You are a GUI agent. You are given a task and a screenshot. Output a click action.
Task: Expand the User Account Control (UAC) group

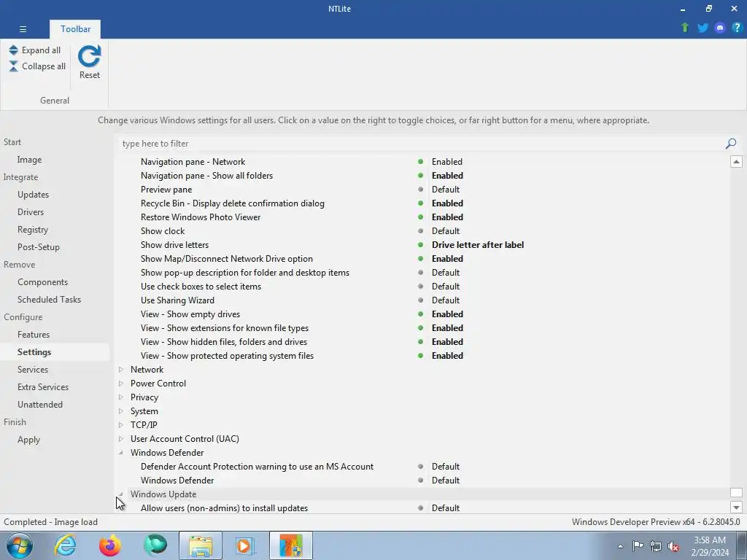121,438
